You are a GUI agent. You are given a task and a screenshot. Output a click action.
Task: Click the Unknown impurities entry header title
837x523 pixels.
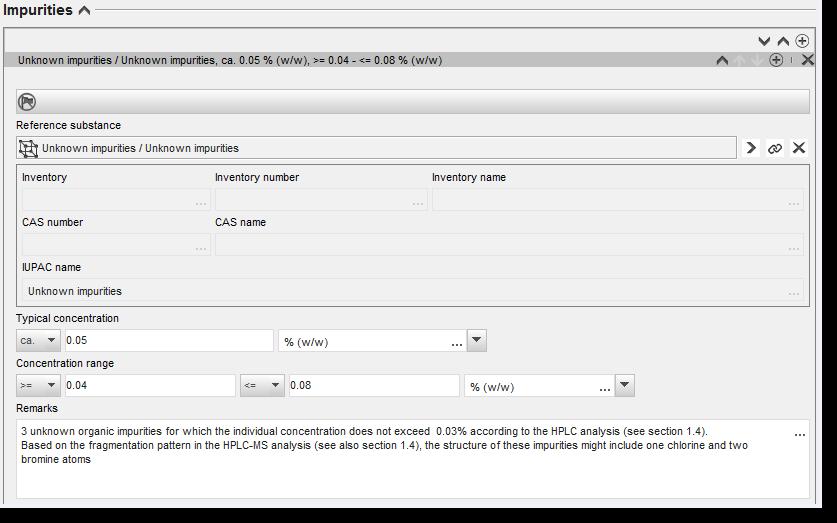(x=230, y=60)
